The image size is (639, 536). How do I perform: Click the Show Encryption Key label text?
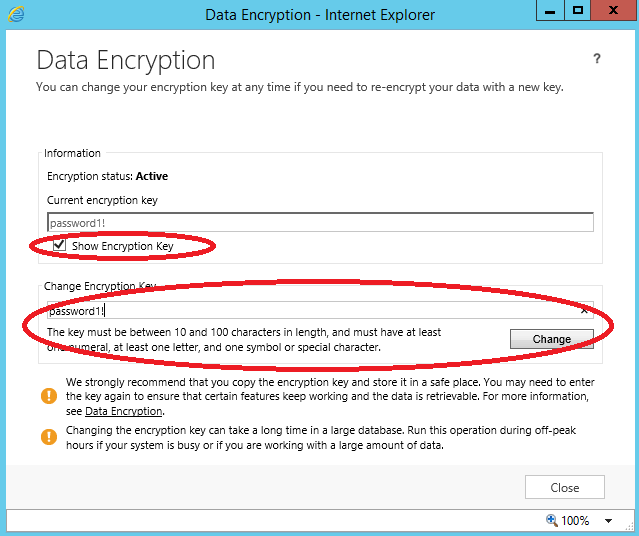[122, 246]
